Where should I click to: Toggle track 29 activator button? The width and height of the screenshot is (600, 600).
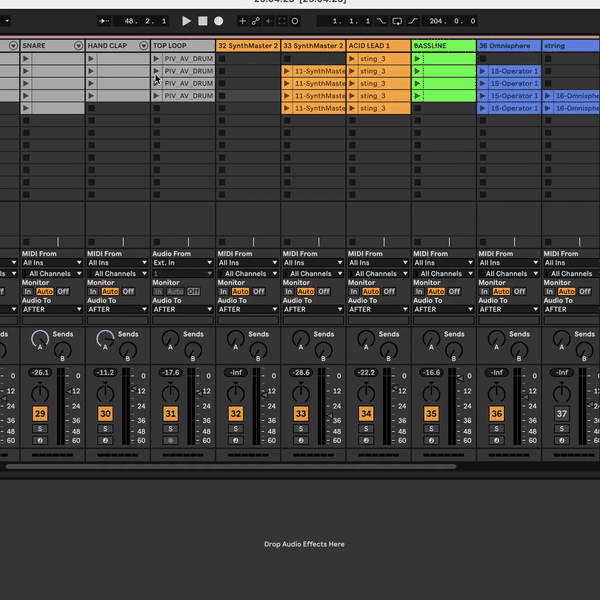tap(40, 414)
